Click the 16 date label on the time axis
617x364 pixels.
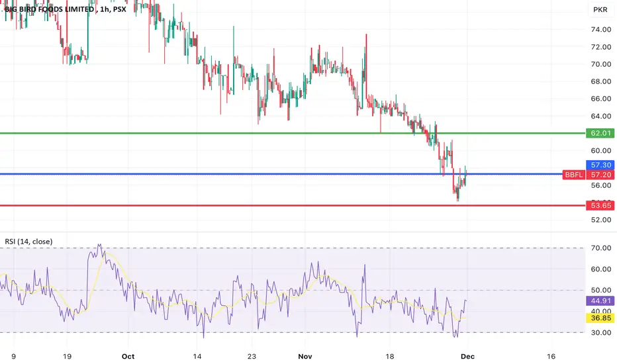(x=551, y=357)
